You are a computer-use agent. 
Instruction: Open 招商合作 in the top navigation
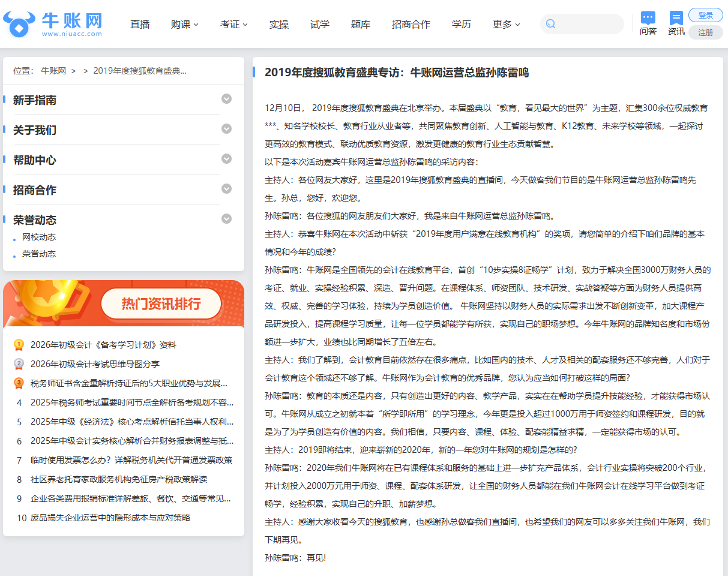click(411, 24)
